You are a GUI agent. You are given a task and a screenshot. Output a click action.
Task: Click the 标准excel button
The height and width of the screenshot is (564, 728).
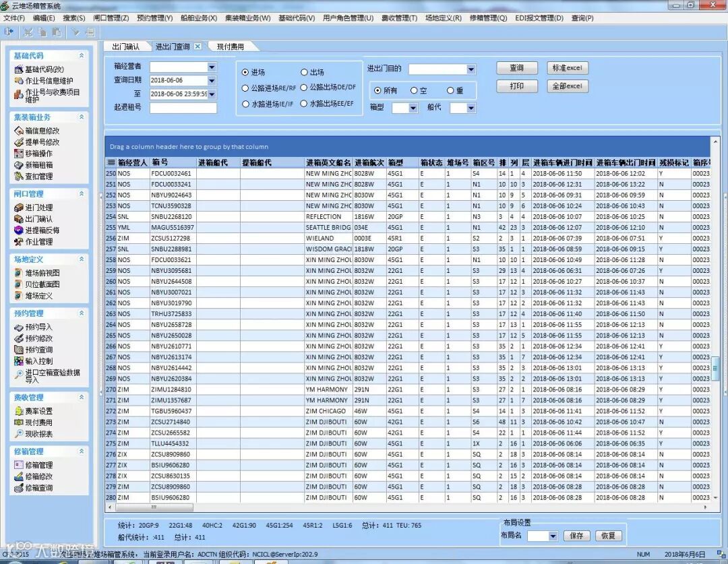click(568, 68)
